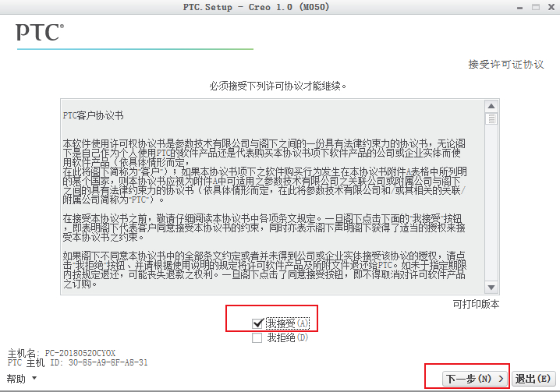
Task: Click the scrollbar track below the thumb
Action: [491, 203]
